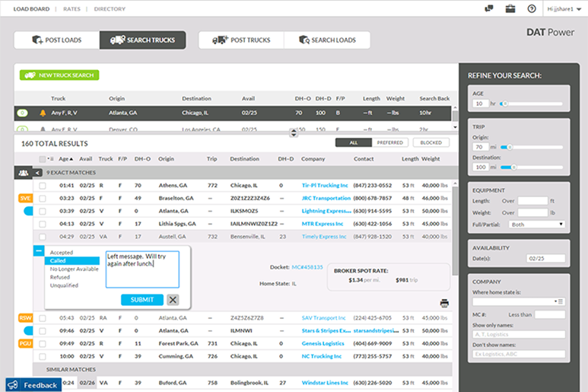This screenshot has height=392, width=588.
Task: Click the alarm bell on the Atlanta search row
Action: pos(43,113)
